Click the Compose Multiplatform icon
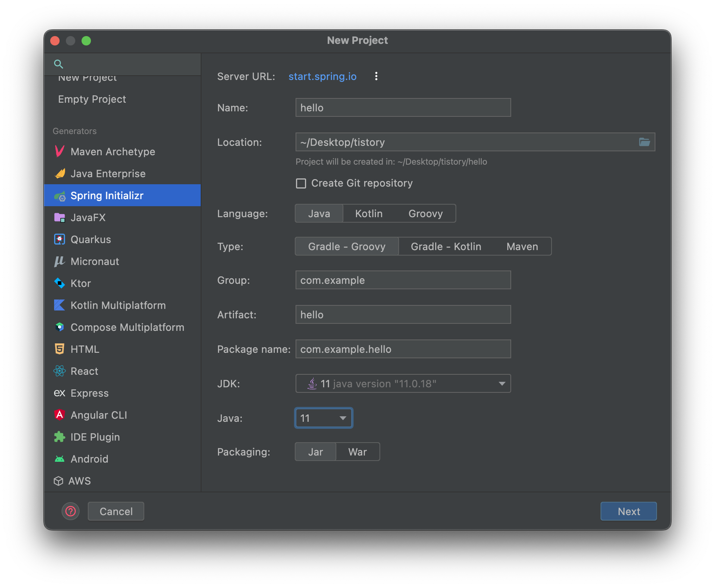The height and width of the screenshot is (588, 715). [x=60, y=327]
